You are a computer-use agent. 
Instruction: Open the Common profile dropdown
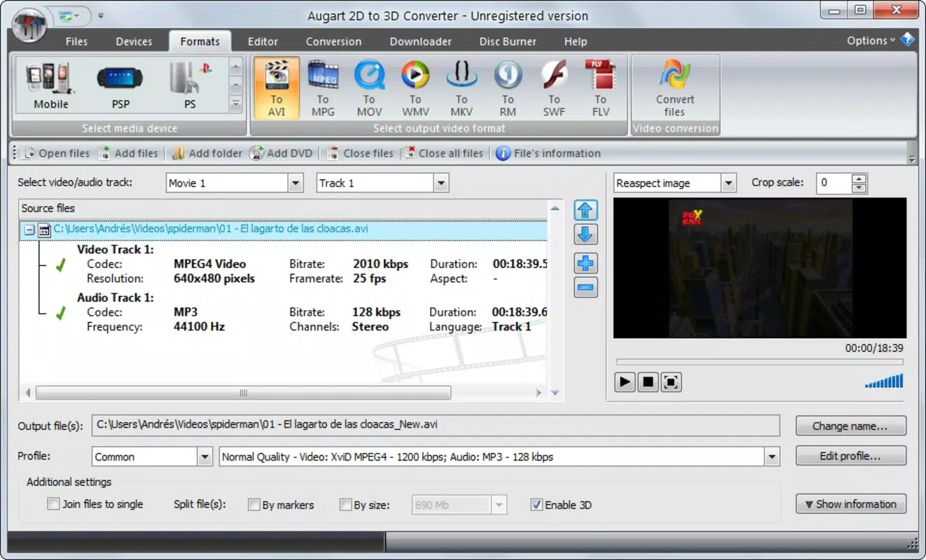click(205, 457)
